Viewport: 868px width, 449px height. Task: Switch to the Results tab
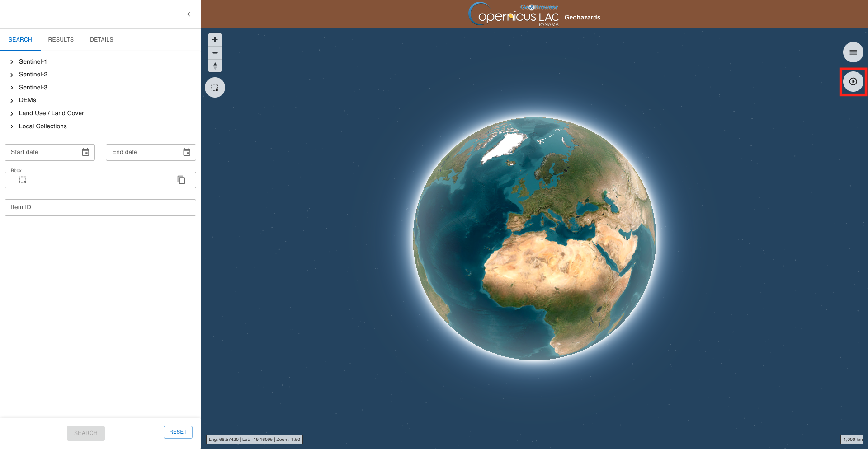(61, 40)
